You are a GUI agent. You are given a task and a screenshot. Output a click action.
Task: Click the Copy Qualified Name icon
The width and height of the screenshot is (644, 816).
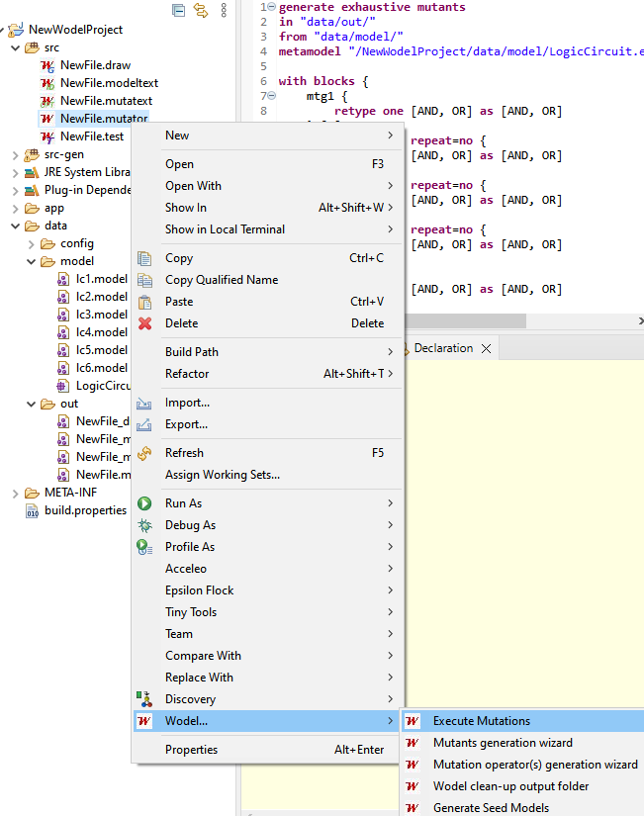pyautogui.click(x=144, y=280)
